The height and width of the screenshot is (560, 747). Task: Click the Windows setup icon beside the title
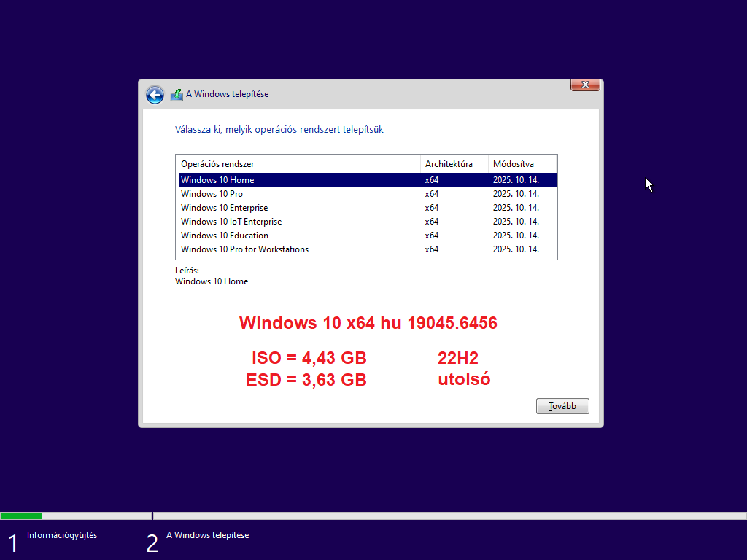(x=177, y=95)
